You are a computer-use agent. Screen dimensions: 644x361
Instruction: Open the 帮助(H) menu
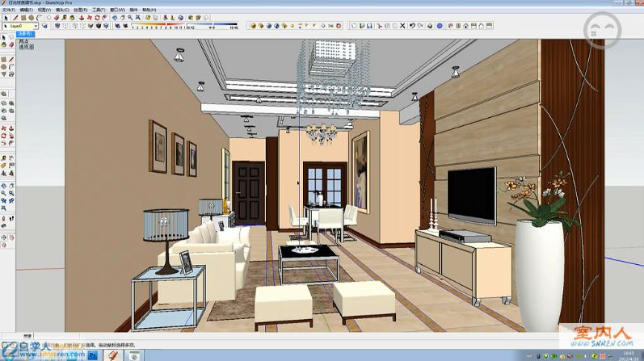(x=149, y=10)
